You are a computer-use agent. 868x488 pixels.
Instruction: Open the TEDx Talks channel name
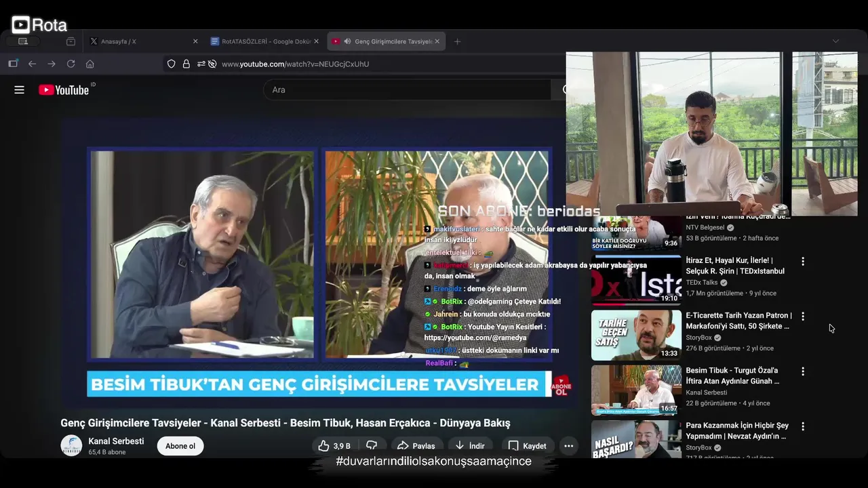[701, 283]
